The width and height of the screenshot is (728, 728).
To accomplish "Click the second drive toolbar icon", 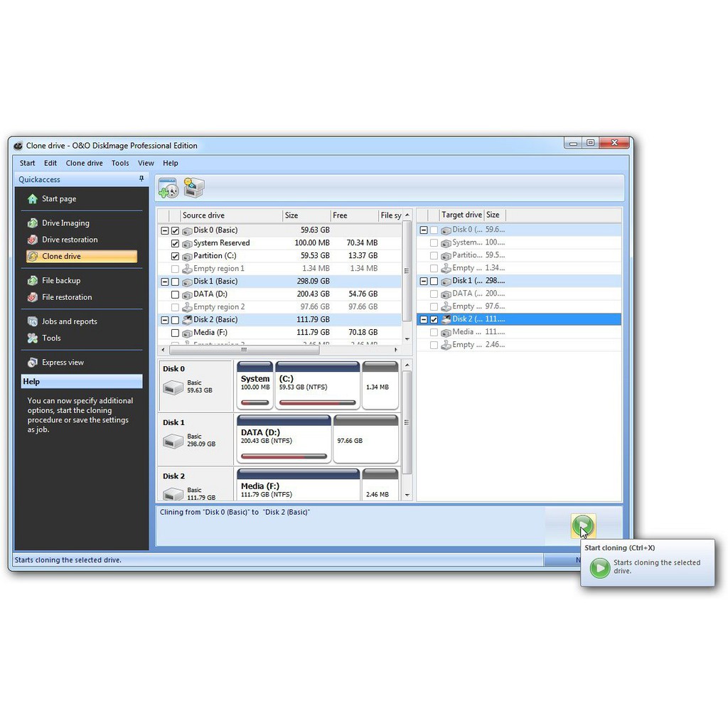I will point(193,188).
